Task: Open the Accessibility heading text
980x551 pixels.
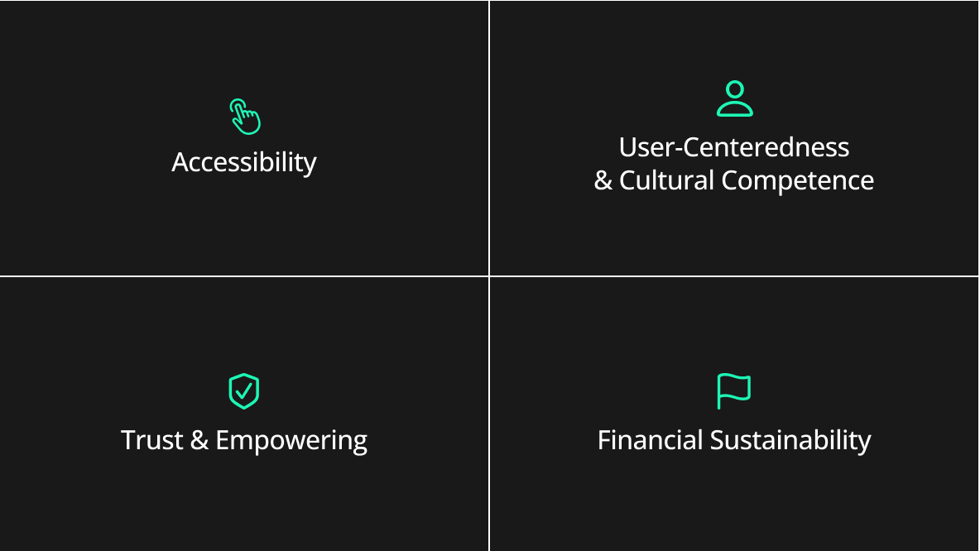Action: click(x=244, y=162)
